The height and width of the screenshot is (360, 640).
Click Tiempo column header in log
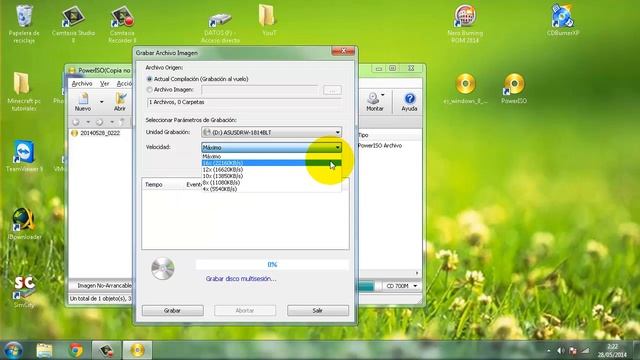pos(153,184)
